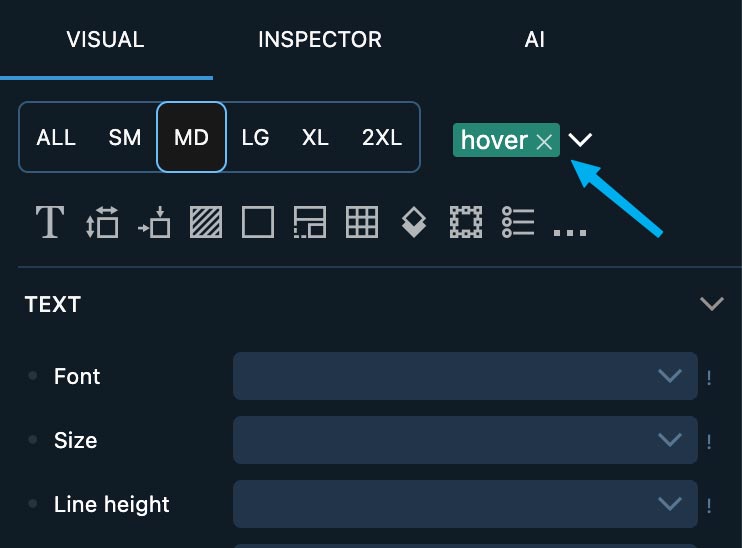Select the hatched Background styling icon
This screenshot has height=548, width=742.
[206, 222]
